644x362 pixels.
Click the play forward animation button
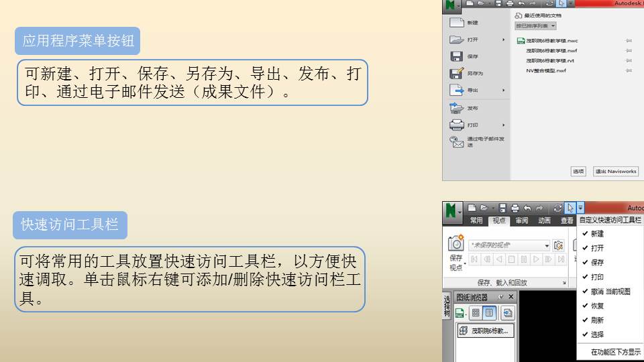536,259
